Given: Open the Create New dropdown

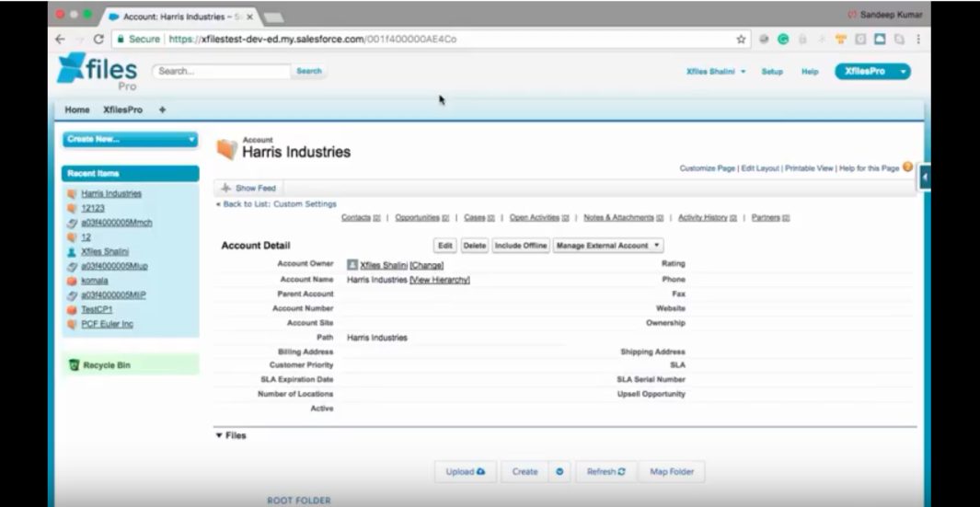Looking at the screenshot, I should 130,140.
